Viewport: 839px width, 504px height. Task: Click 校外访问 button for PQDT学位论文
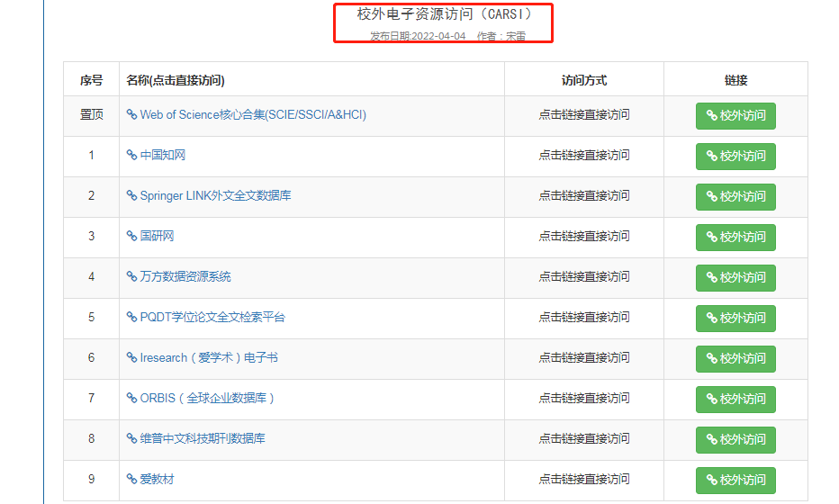[735, 319]
